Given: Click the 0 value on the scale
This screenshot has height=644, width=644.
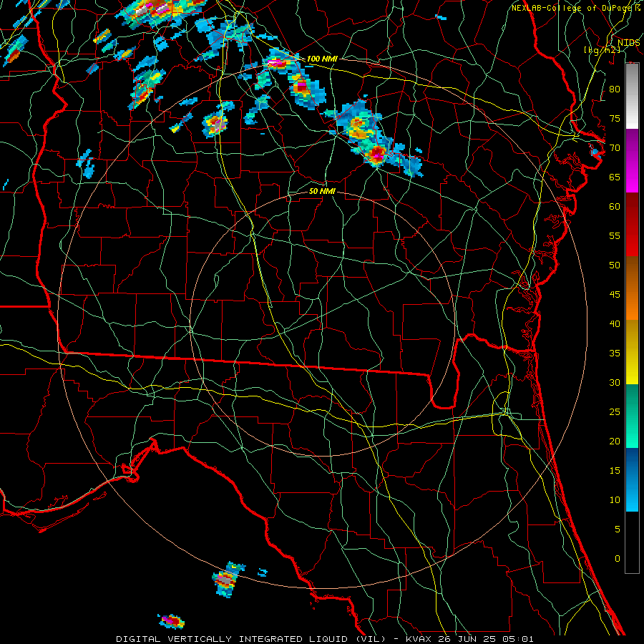Looking at the screenshot, I should pyautogui.click(x=618, y=559).
